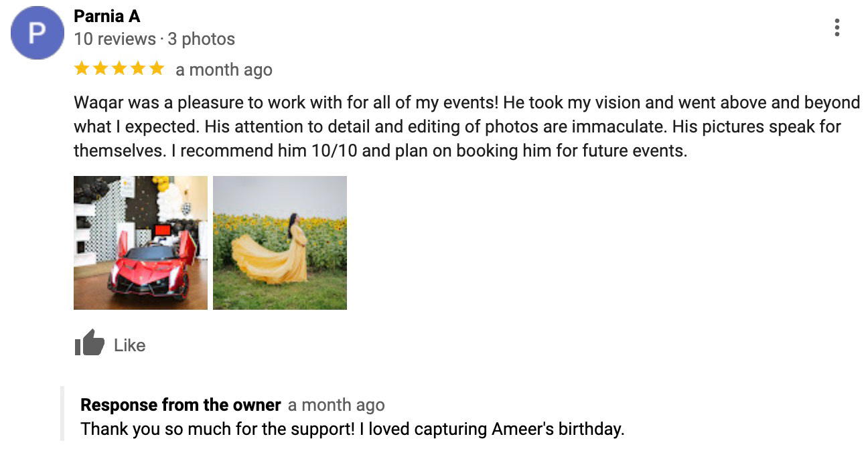Open the three-dot more options menu
Image resolution: width=868 pixels, height=467 pixels.
point(837,27)
